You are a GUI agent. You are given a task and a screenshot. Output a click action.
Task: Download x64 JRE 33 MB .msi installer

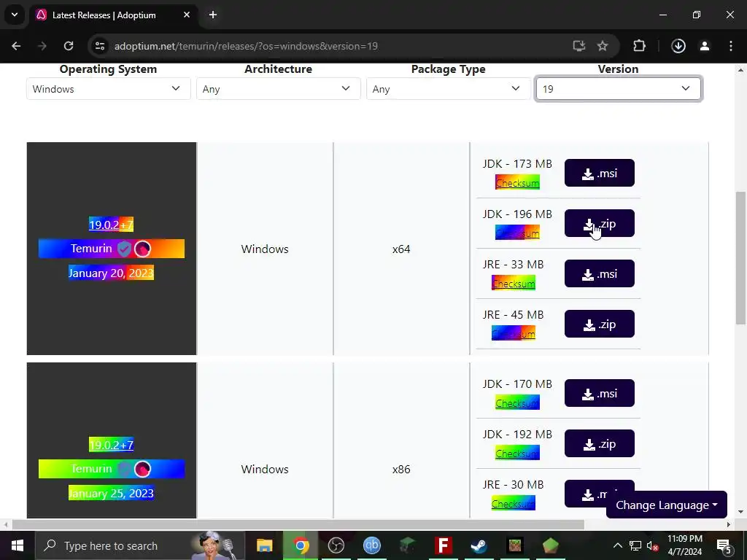(600, 274)
